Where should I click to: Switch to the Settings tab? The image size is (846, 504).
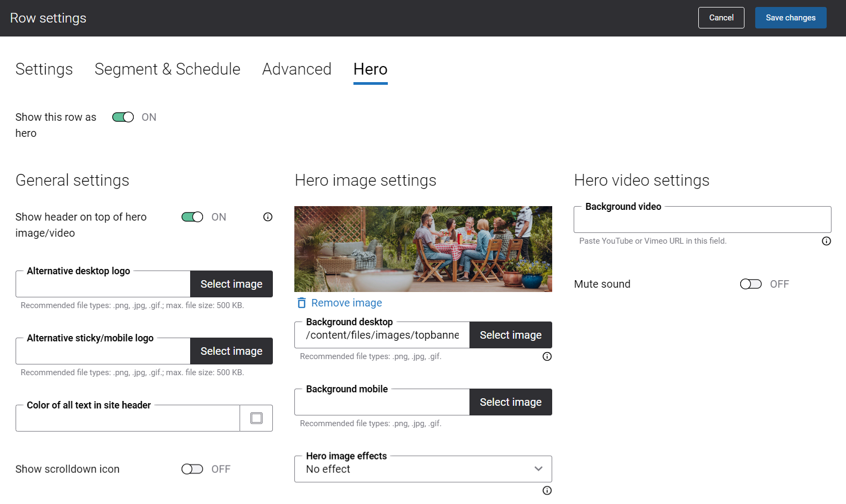[44, 69]
